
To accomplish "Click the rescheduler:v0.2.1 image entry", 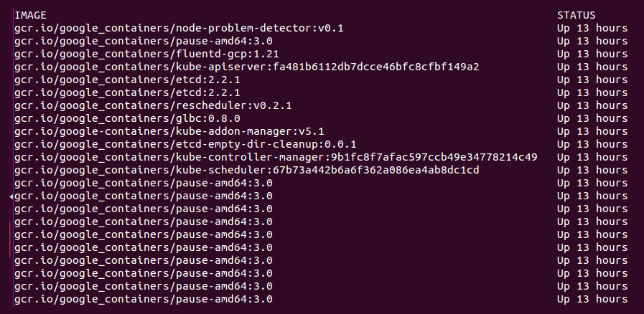I will [153, 106].
